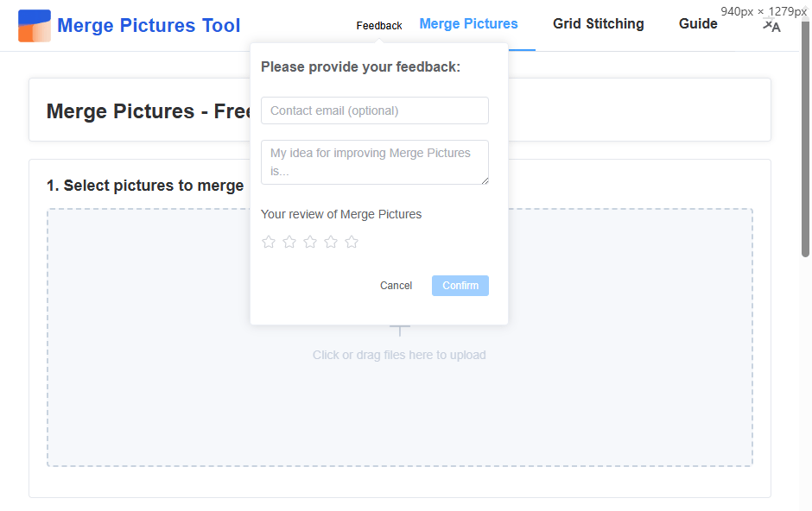This screenshot has width=812, height=511.
Task: Rate five stars in review
Action: click(x=351, y=242)
